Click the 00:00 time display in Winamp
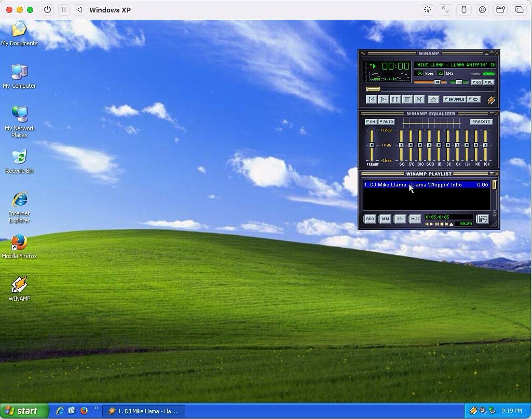The width and height of the screenshot is (532, 419). (395, 66)
